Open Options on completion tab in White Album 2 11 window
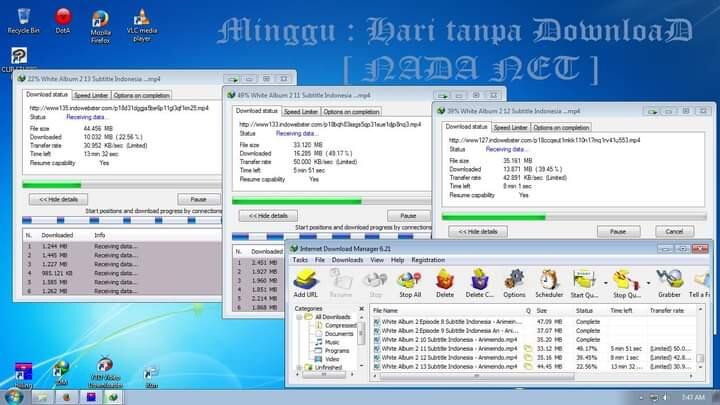The width and height of the screenshot is (720, 405). [x=351, y=112]
